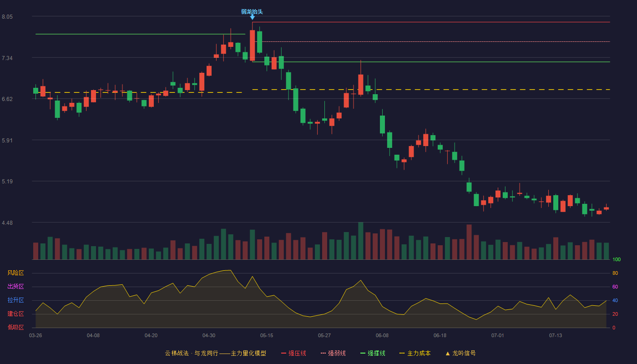Toggle the 强弱线 legend entry

[333, 353]
